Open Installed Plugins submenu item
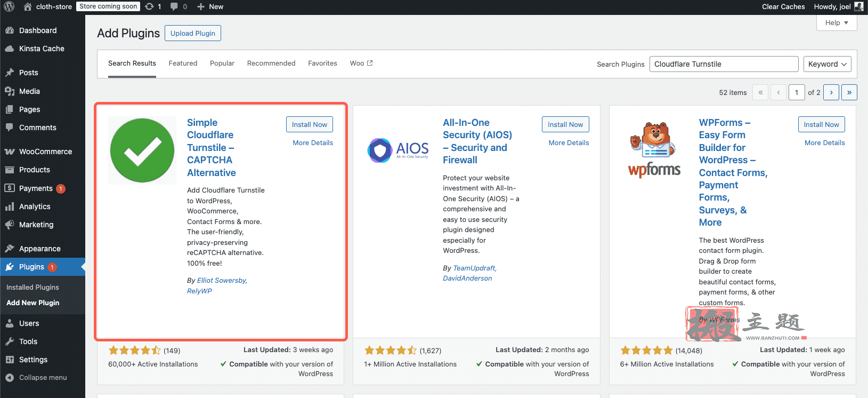This screenshot has height=398, width=868. (x=33, y=287)
